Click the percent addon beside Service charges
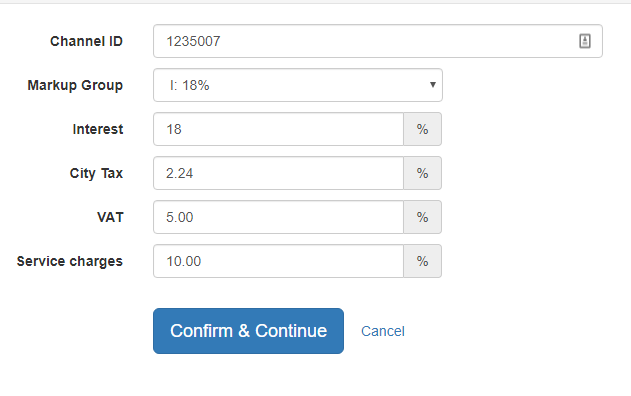 click(423, 261)
